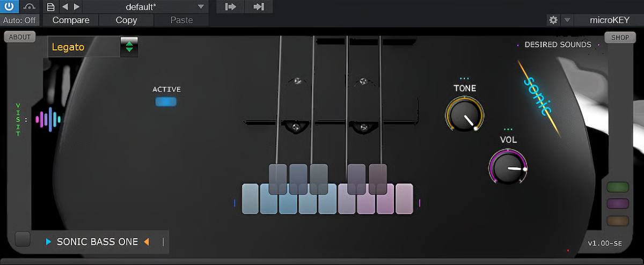Click the colorful waveform visit icon

click(48, 119)
